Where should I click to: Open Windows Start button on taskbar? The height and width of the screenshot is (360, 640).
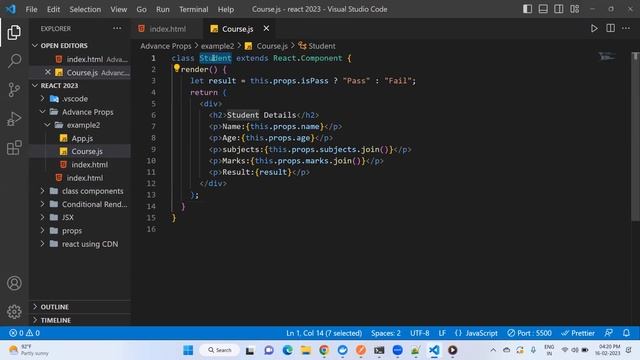coord(188,350)
